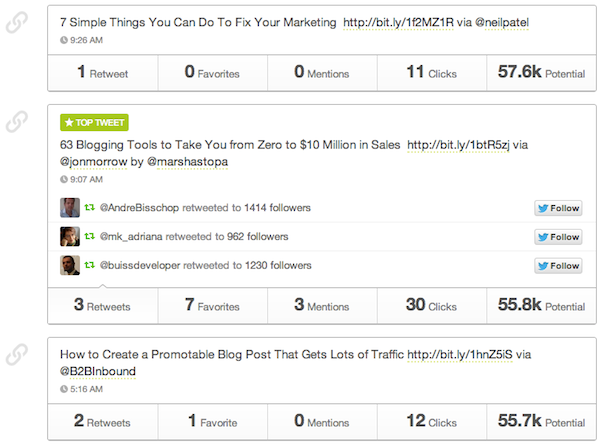Click the link icon beside the Promotable Blog tweet
The width and height of the screenshot is (600, 445).
pos(16,353)
